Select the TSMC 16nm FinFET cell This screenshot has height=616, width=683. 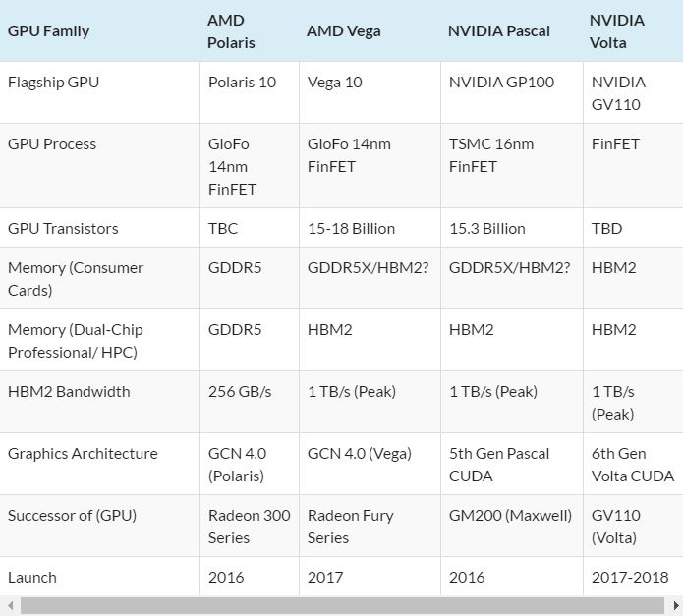coord(491,155)
